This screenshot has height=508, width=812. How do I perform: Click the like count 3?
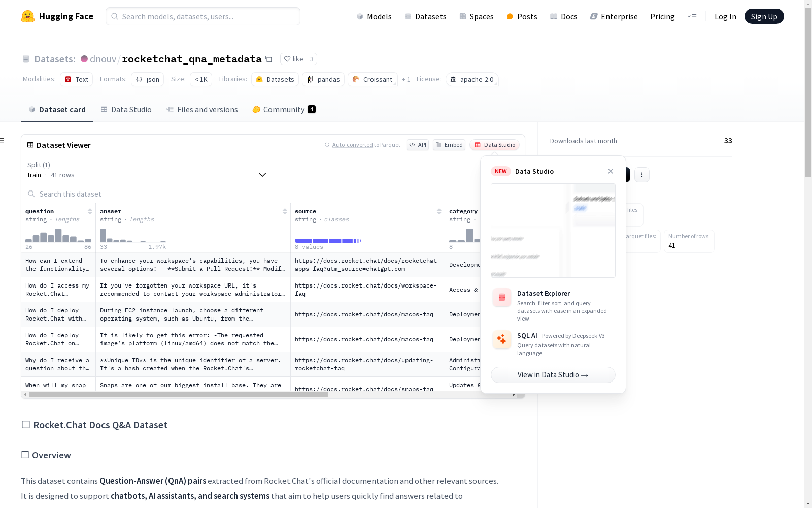312,59
